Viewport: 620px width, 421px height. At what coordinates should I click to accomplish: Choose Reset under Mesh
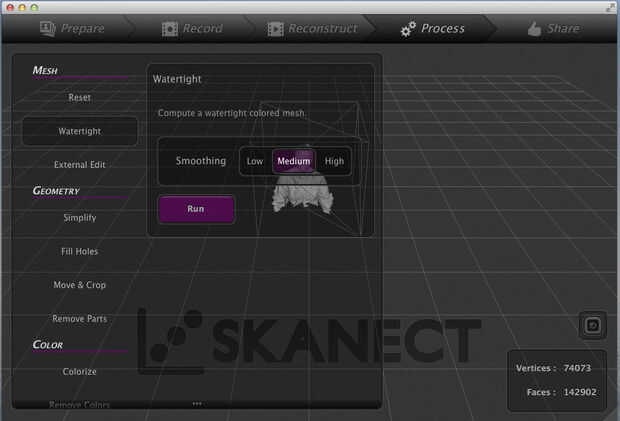[79, 98]
